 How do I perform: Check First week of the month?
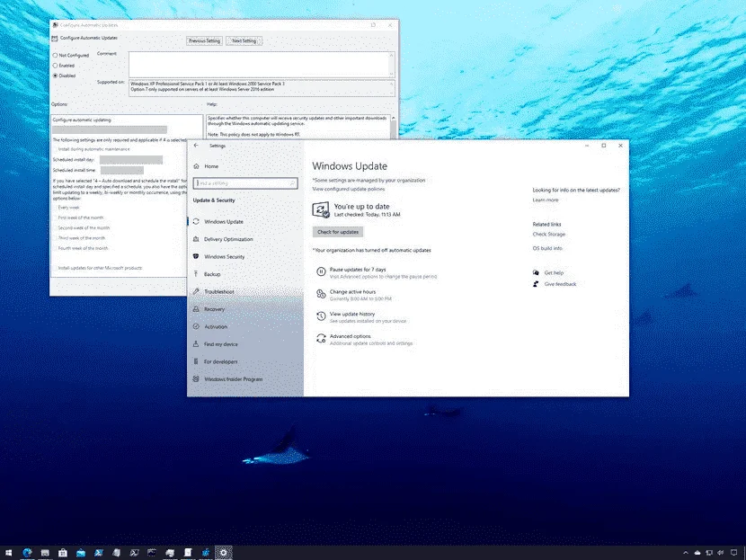[x=55, y=218]
